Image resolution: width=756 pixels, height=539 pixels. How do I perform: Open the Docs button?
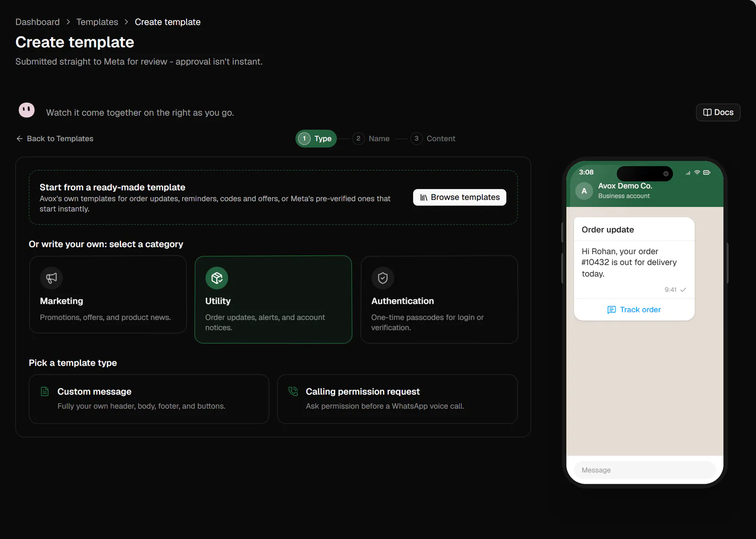click(x=718, y=112)
